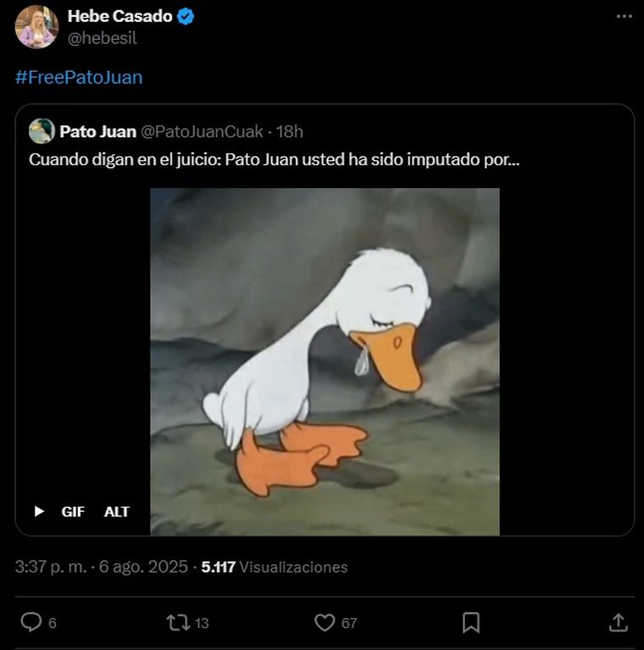The image size is (644, 650).
Task: Open the crying duck GIF image
Action: coord(325,362)
